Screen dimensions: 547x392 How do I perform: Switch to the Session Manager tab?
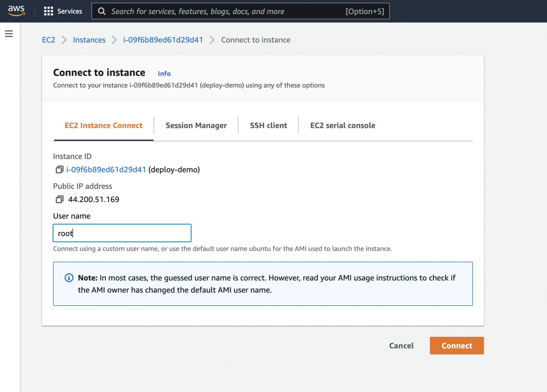tap(196, 125)
